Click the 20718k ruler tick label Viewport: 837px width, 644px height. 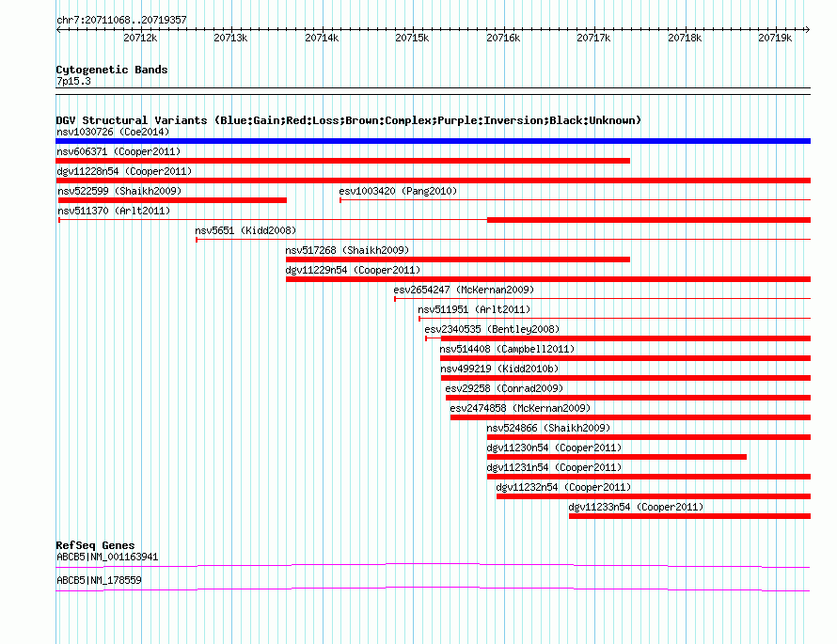(x=685, y=38)
